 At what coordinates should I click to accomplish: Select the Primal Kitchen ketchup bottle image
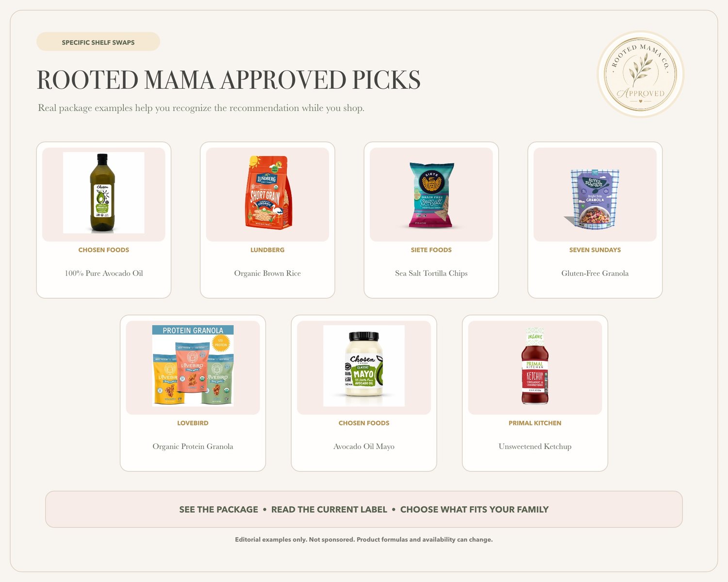click(535, 366)
